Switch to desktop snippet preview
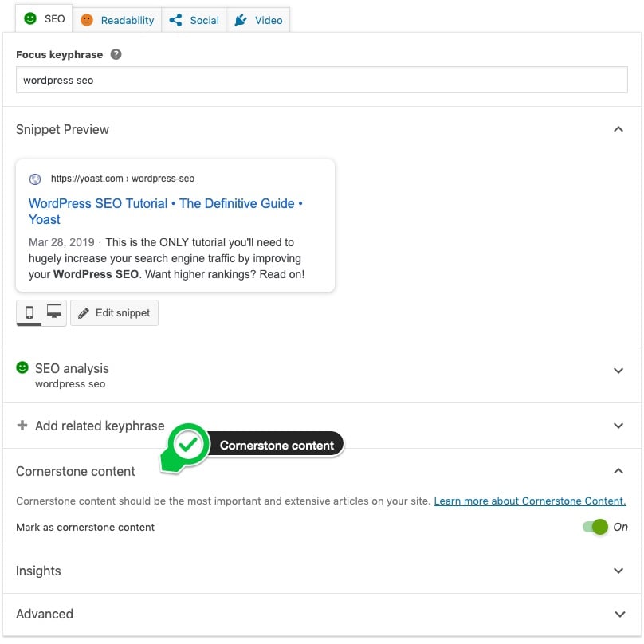Viewport: 644px width, 644px height. 54,312
